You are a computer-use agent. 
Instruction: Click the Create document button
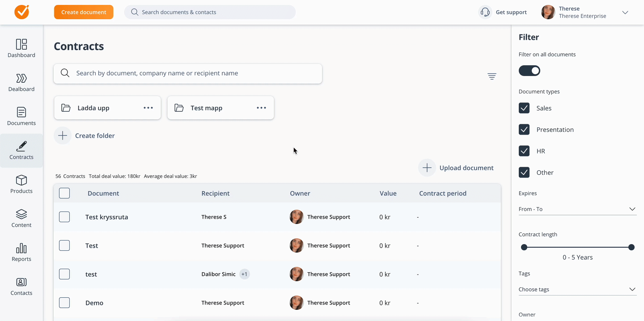(84, 12)
